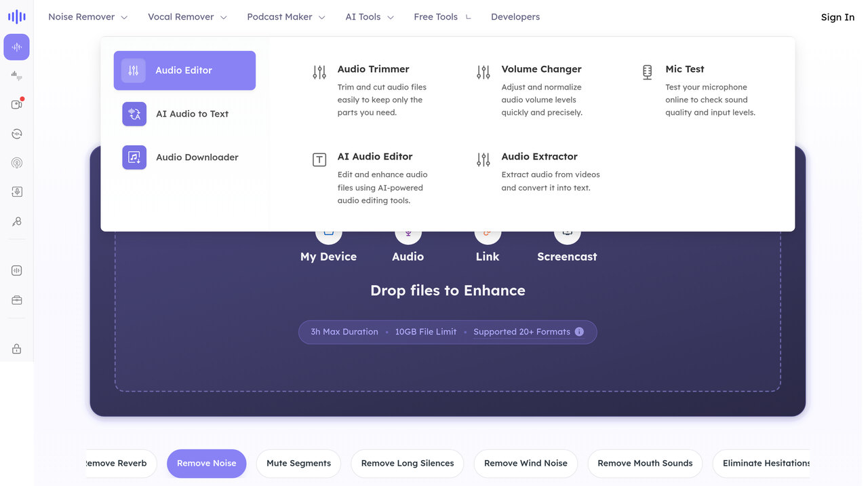This screenshot has height=486, width=868.
Task: Collapse the Free Tools menu
Action: (x=443, y=17)
